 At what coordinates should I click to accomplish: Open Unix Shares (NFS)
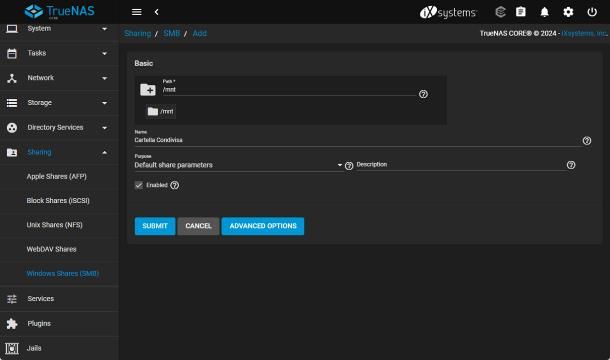point(54,225)
